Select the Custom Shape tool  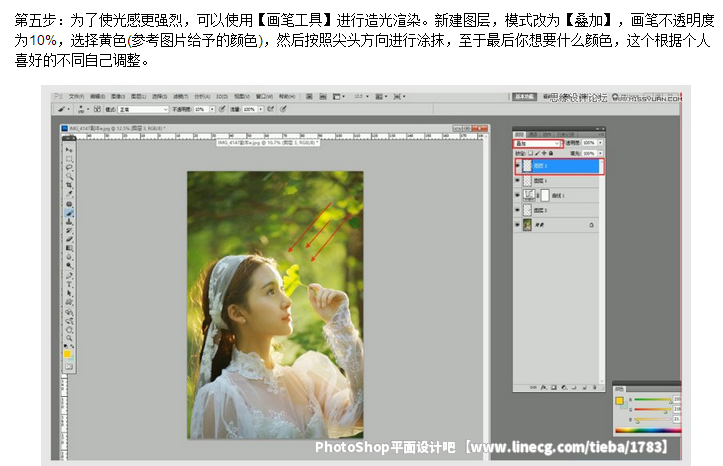69,302
